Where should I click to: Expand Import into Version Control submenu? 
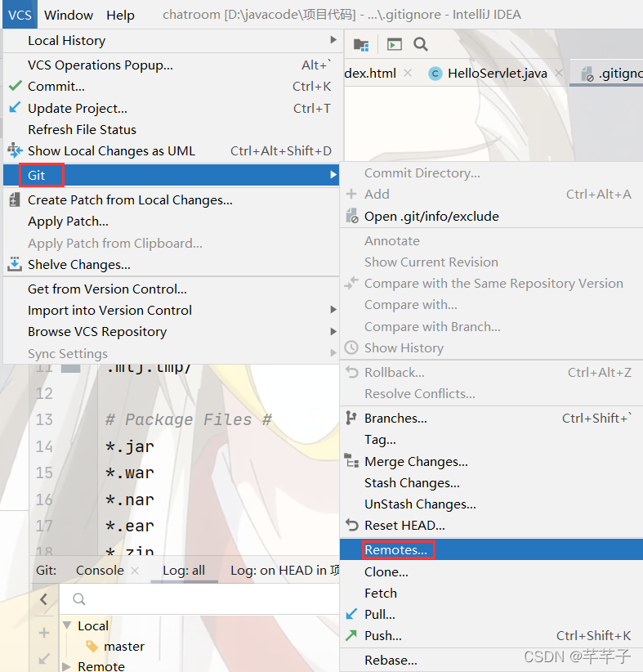(172, 311)
